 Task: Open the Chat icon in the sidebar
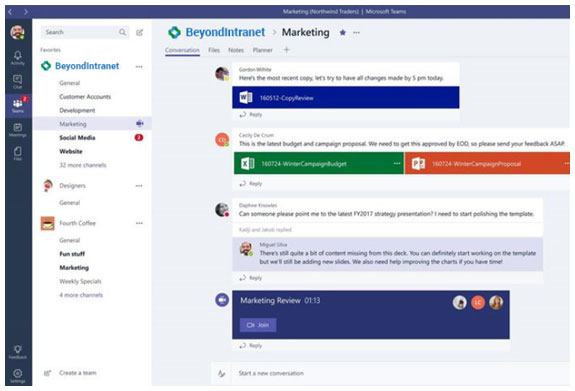point(18,81)
